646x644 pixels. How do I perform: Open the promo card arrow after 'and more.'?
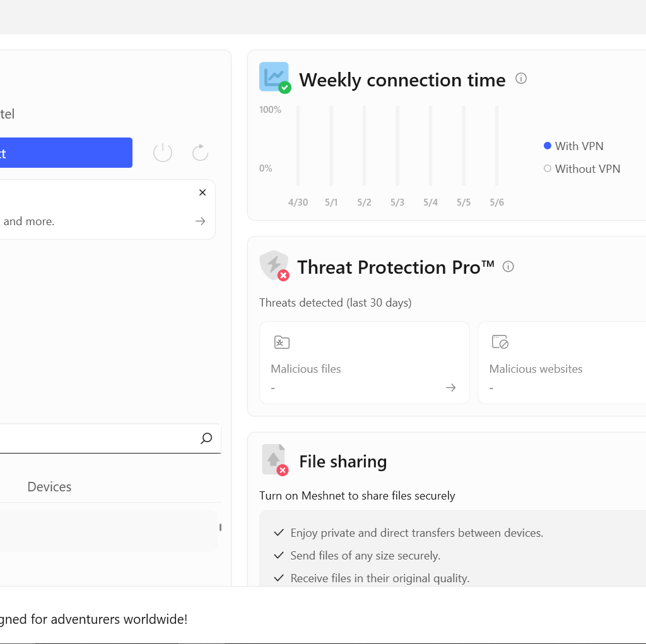tap(201, 221)
